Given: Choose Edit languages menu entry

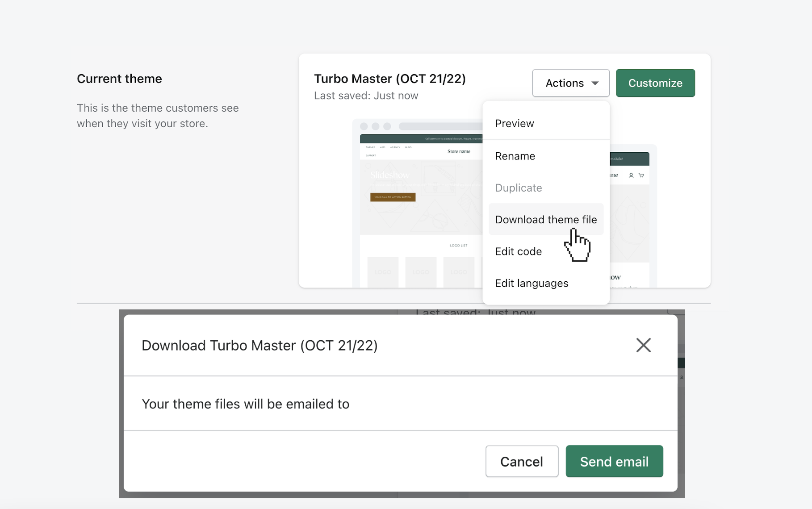Looking at the screenshot, I should pyautogui.click(x=531, y=284).
